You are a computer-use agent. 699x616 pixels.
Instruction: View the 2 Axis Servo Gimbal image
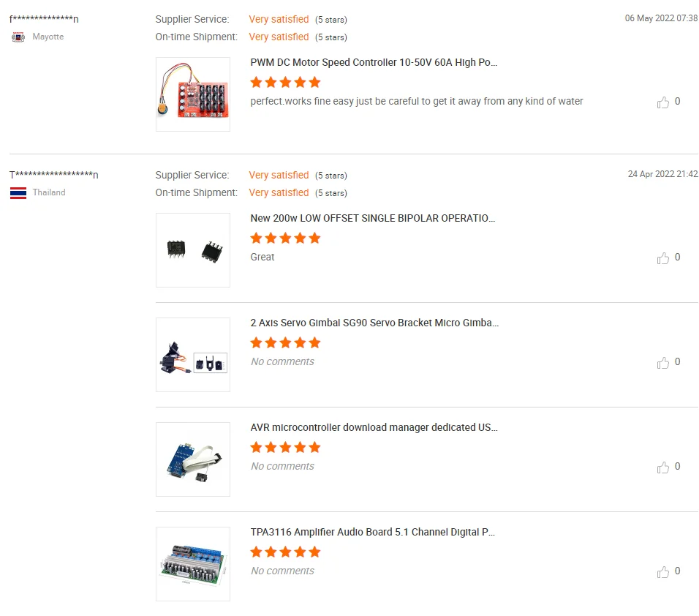click(x=193, y=355)
